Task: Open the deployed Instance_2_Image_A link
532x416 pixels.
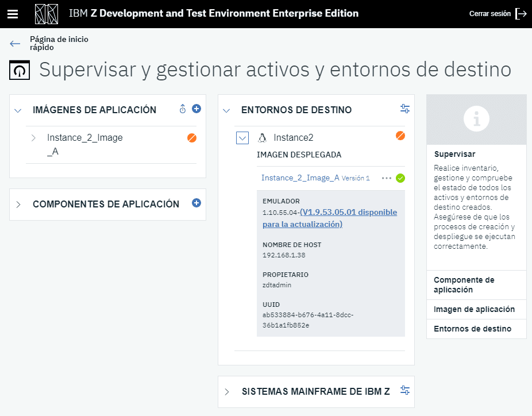Action: (300, 178)
